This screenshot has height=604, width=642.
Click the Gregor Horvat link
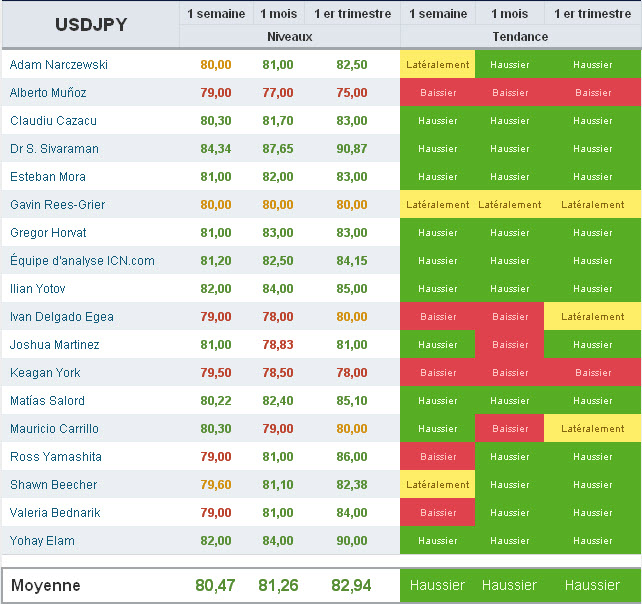point(48,233)
